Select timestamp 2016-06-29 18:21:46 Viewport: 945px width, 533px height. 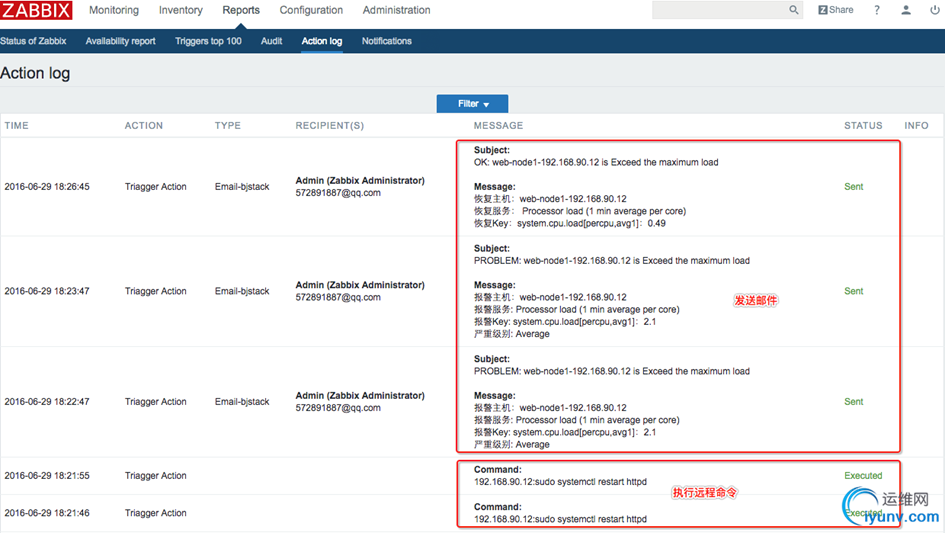[x=47, y=513]
